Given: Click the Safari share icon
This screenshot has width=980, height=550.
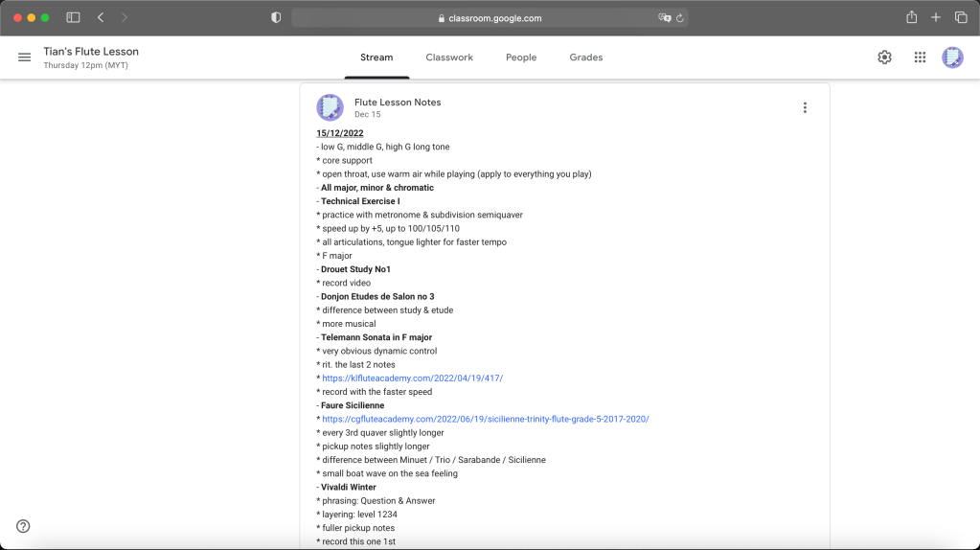Looking at the screenshot, I should pyautogui.click(x=911, y=17).
